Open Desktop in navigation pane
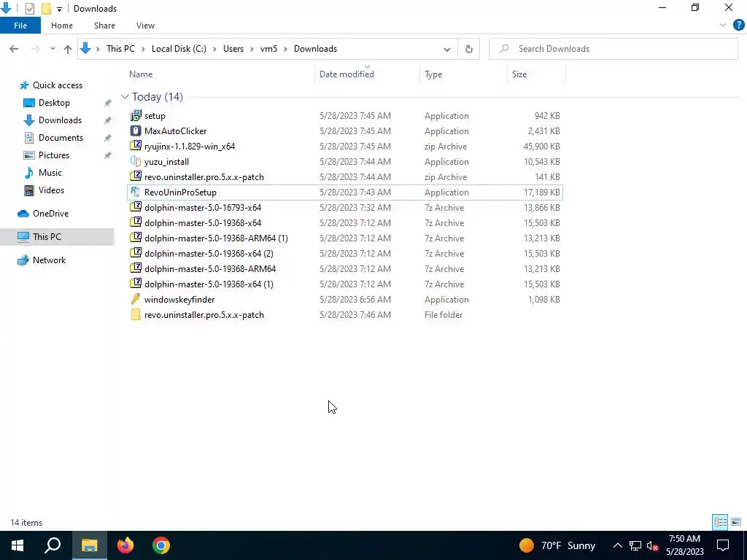The image size is (747, 560). (54, 103)
